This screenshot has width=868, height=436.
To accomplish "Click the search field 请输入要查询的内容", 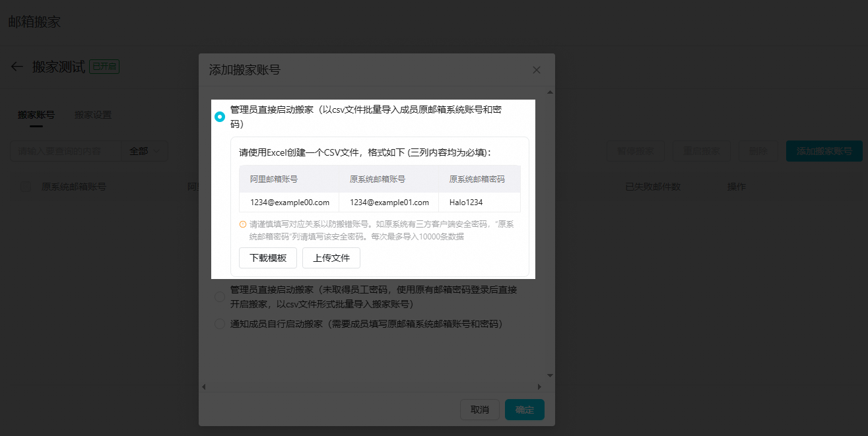I will pyautogui.click(x=65, y=151).
